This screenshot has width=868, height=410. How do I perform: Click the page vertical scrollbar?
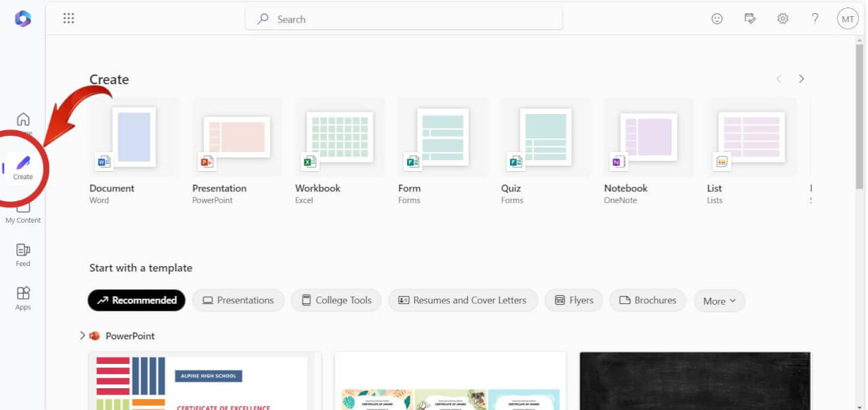pos(861,115)
